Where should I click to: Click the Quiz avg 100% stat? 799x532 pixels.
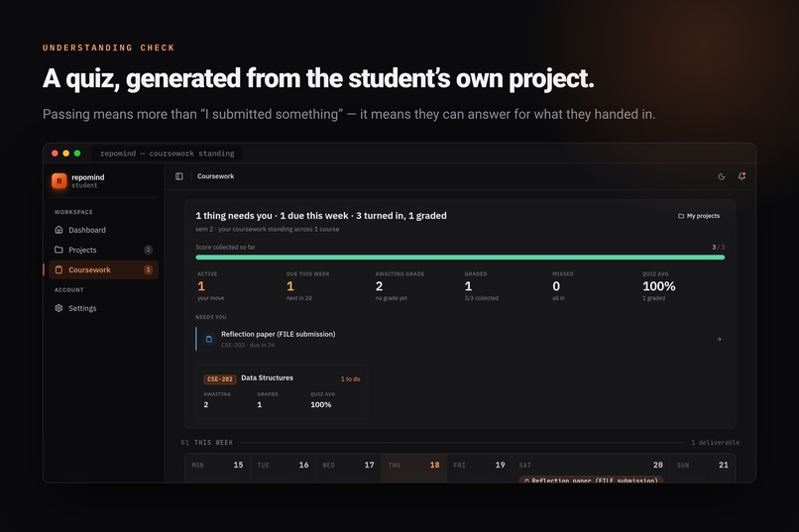658,285
